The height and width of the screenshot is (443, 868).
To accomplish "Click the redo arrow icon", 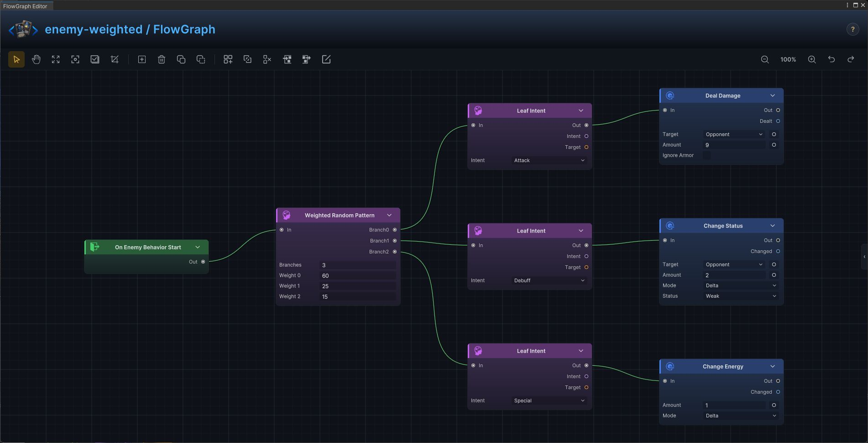I will pos(851,59).
